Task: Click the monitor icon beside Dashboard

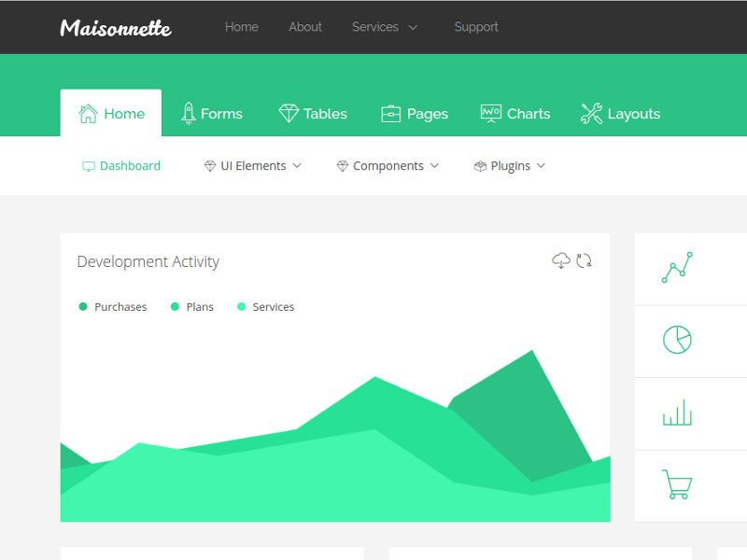Action: point(89,166)
